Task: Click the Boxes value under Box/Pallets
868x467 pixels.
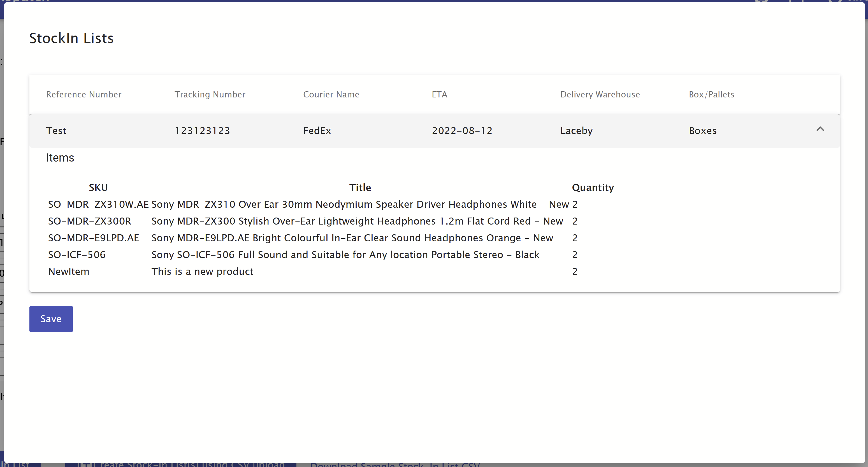Action: [703, 131]
